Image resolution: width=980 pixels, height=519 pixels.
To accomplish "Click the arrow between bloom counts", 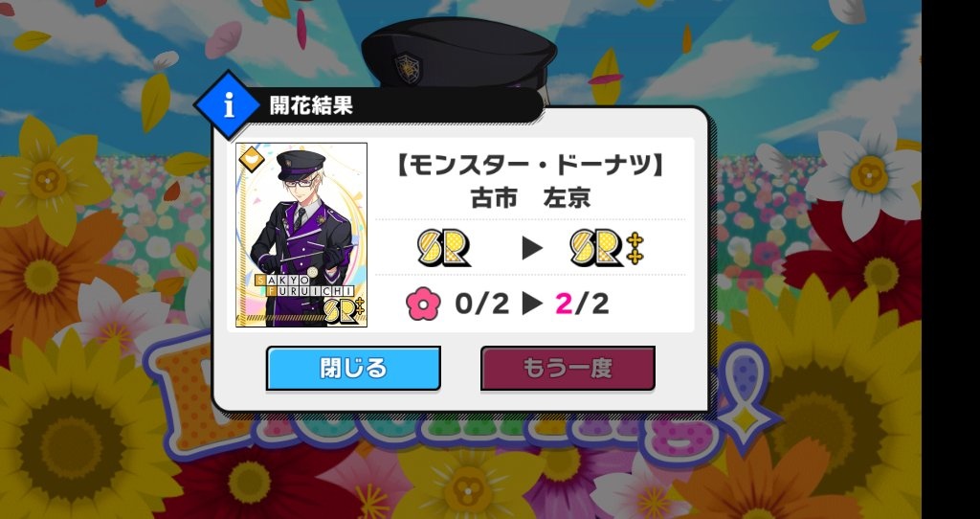I will (532, 304).
